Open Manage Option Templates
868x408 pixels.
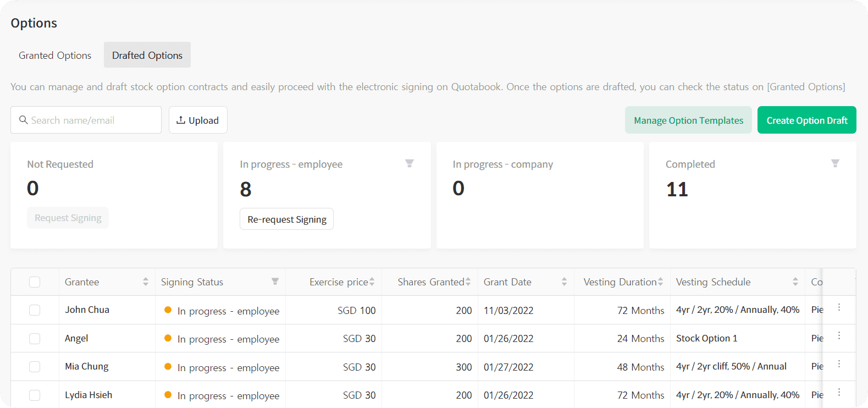tap(688, 120)
